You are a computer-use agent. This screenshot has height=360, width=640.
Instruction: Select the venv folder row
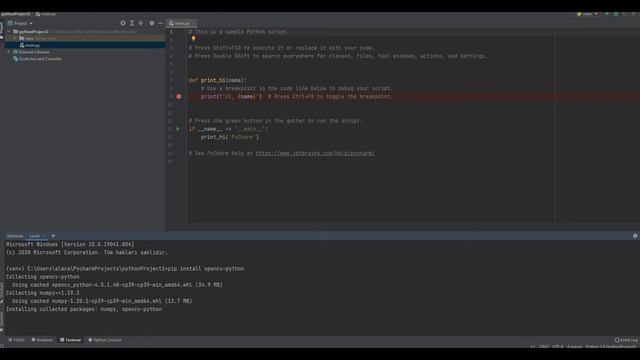(x=85, y=38)
